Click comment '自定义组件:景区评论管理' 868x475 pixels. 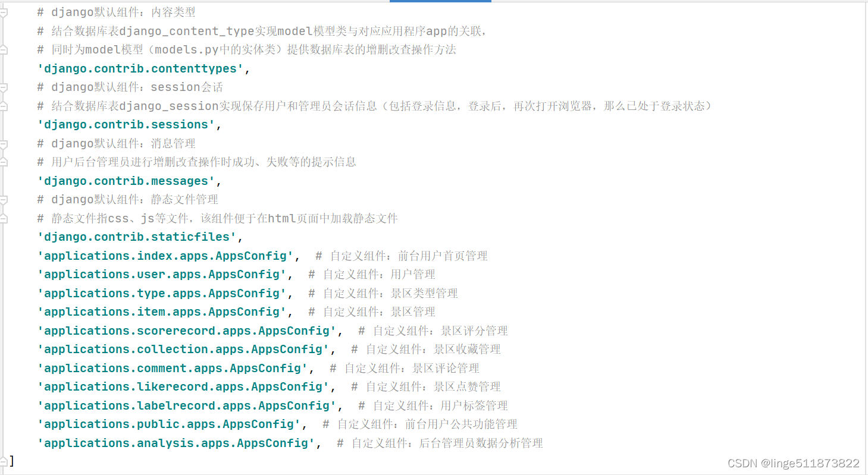405,369
